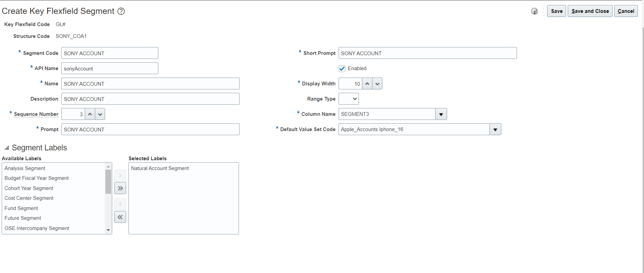Click the globe icon beside Save
The width and height of the screenshot is (644, 273).
pyautogui.click(x=534, y=11)
